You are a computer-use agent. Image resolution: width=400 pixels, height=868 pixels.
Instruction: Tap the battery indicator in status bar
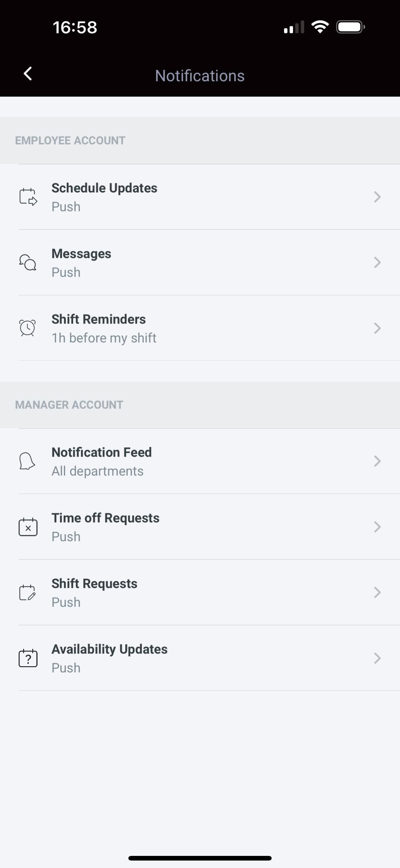click(350, 27)
